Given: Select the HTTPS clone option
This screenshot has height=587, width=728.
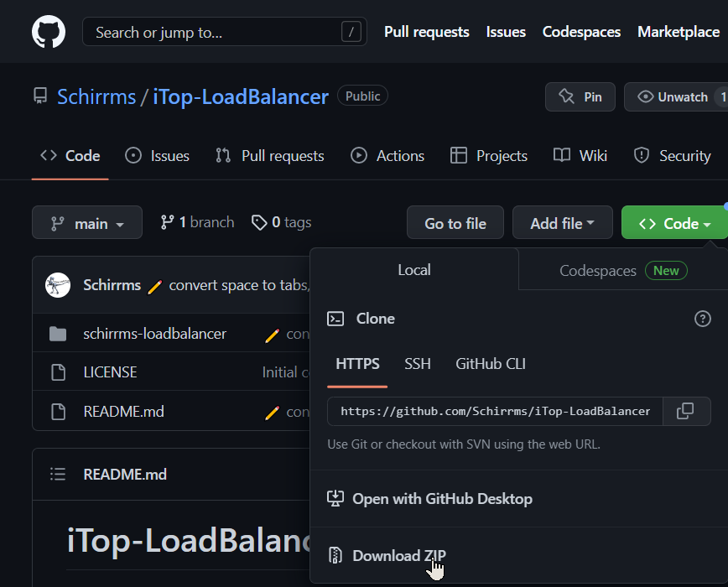Looking at the screenshot, I should pyautogui.click(x=357, y=364).
